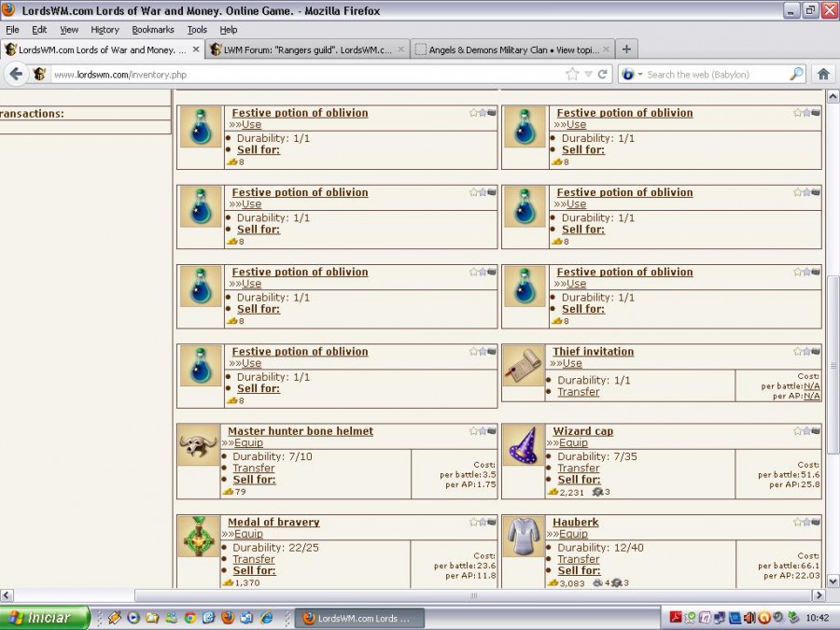Switch to the LWM Forum Rangers guild tab

click(x=308, y=49)
